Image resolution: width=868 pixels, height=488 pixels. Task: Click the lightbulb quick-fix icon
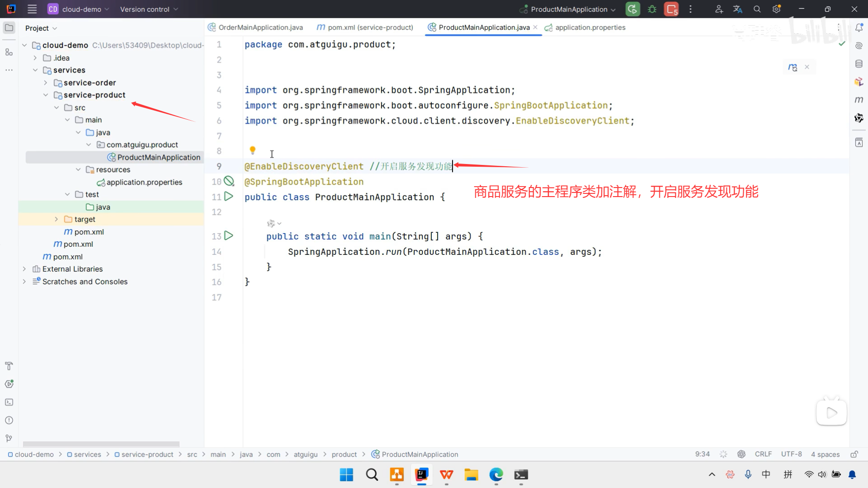tap(253, 150)
